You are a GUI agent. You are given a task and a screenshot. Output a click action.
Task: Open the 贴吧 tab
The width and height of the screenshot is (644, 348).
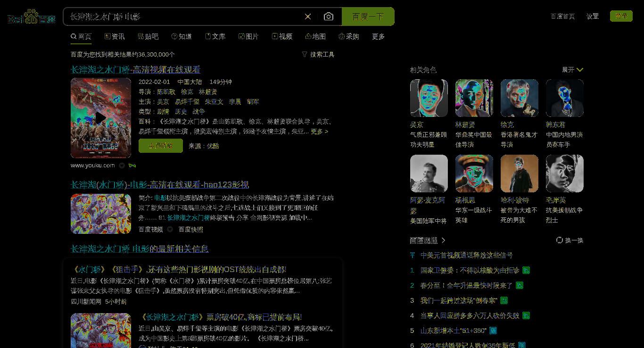coord(148,36)
